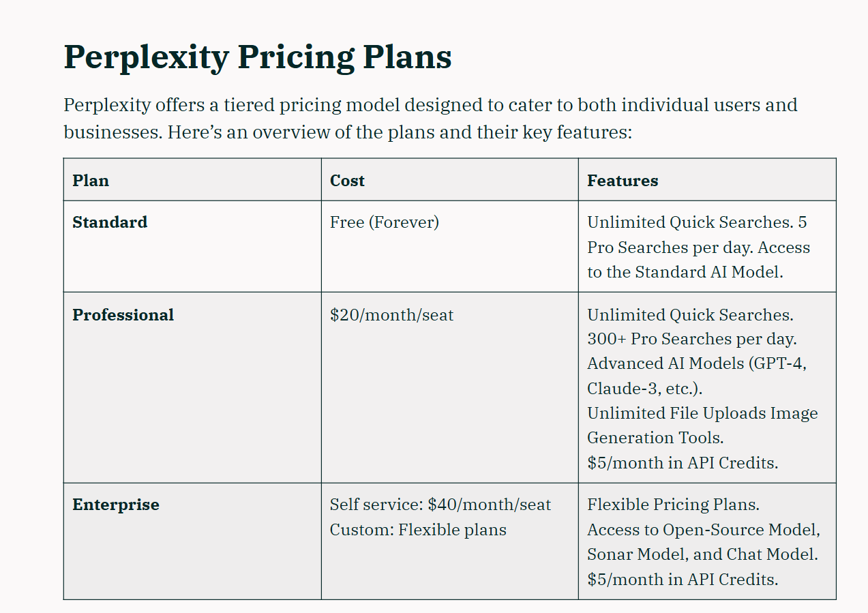The width and height of the screenshot is (868, 613).
Task: Click "Flexible Pricing Plans." in Enterprise features
Action: tap(673, 505)
